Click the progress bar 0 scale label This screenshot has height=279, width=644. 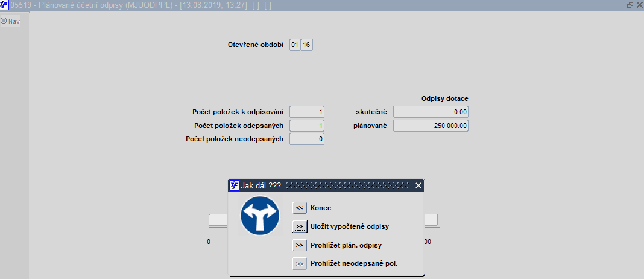pos(209,242)
